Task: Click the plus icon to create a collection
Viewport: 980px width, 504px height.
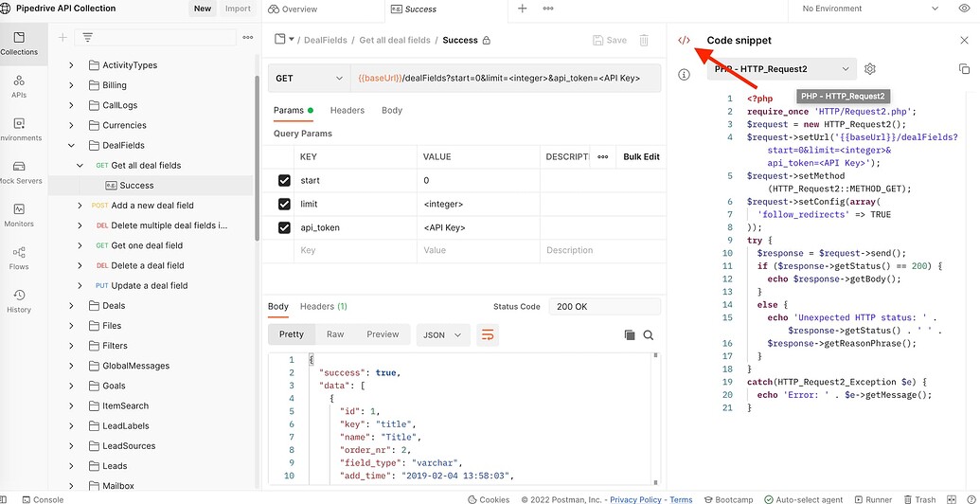Action: coord(62,38)
